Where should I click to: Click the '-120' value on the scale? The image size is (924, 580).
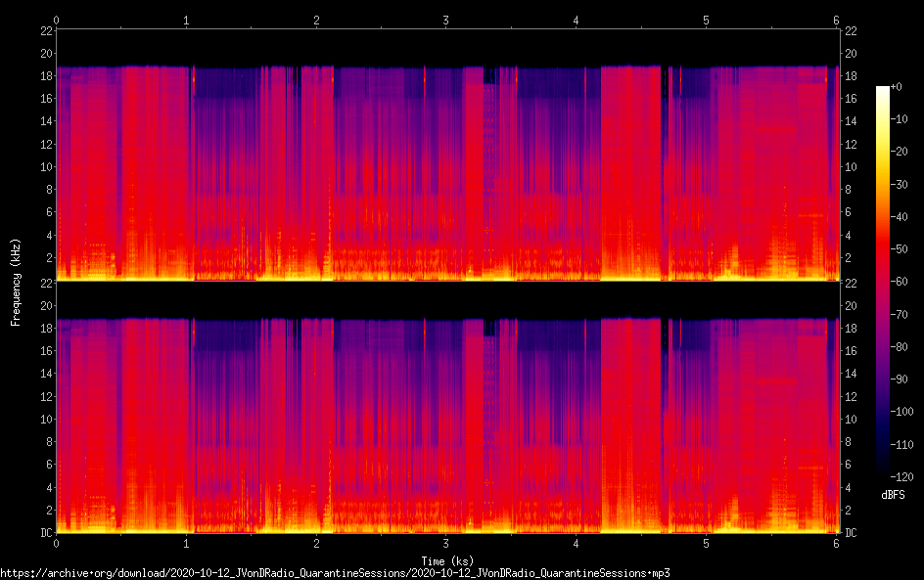coord(902,476)
